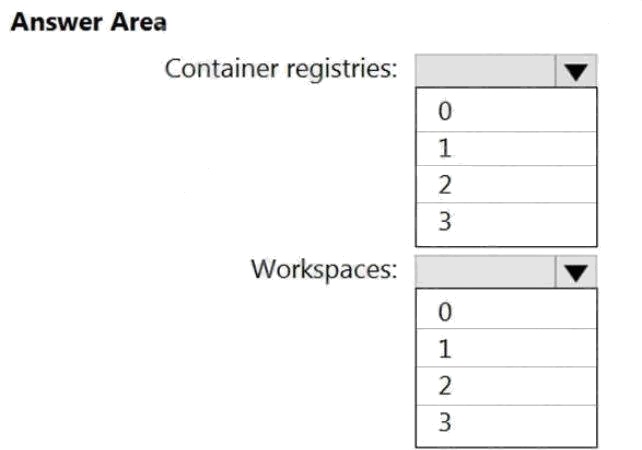Viewport: 642px width, 450px height.
Task: Select 2 under Workspaces
Action: click(x=505, y=385)
